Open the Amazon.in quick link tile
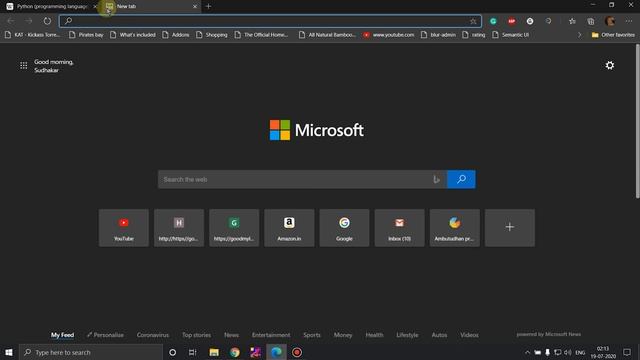 pos(289,228)
